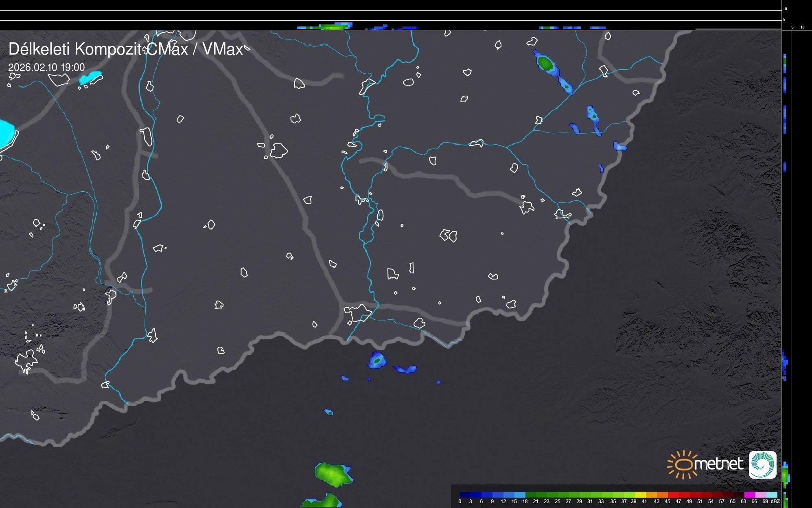Viewport: 812px width, 508px height.
Task: Click the blue echo just south of the border
Action: [377, 361]
